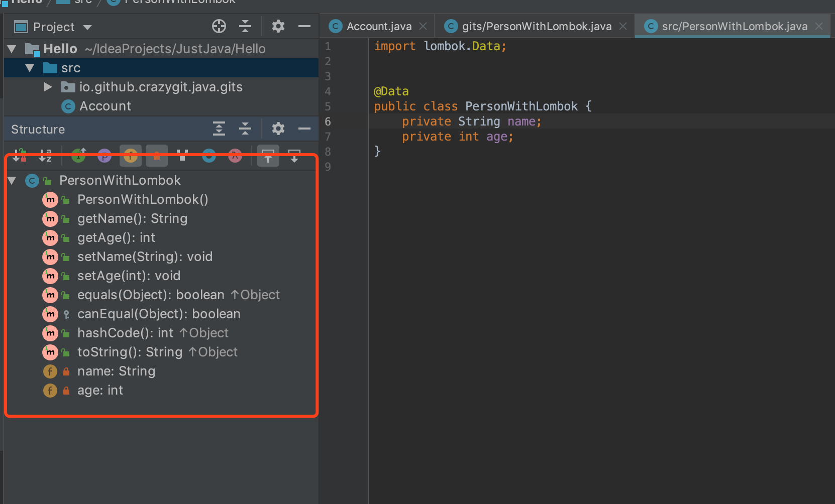Open Project panel settings gear

pyautogui.click(x=278, y=27)
